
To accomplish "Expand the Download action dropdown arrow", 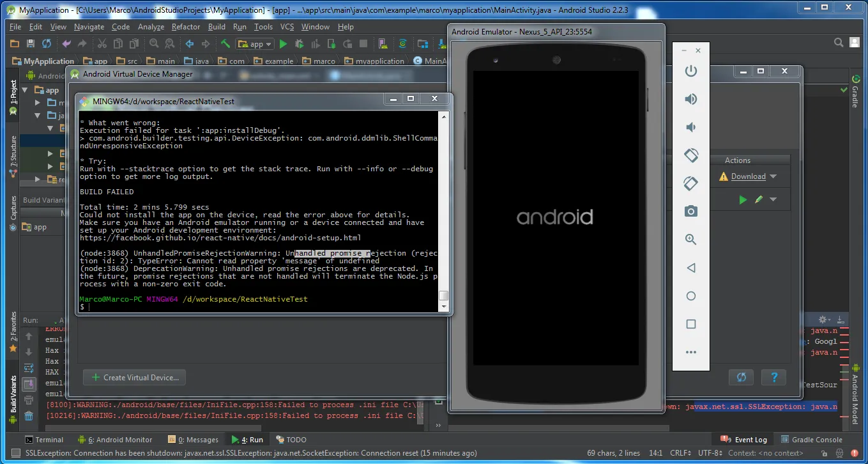I will 773,176.
